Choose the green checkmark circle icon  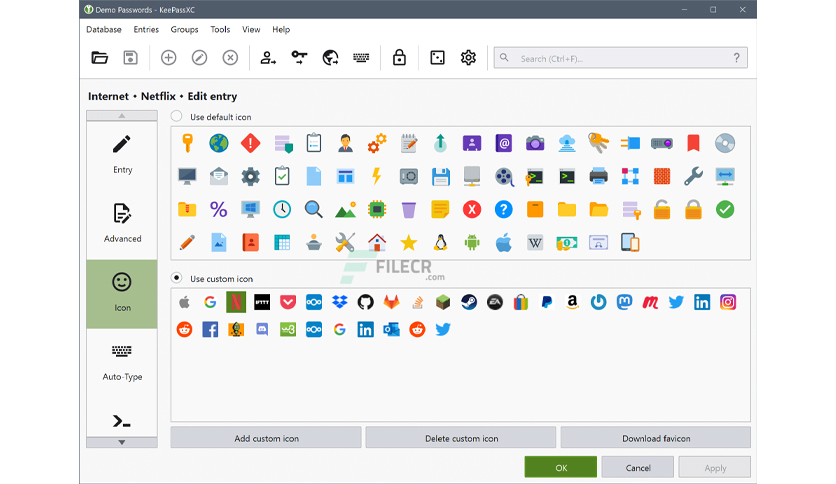click(725, 209)
